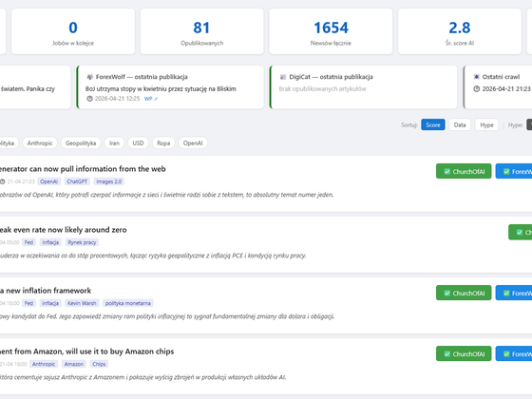Toggle ForexWolf for the web generator article

tap(514, 171)
